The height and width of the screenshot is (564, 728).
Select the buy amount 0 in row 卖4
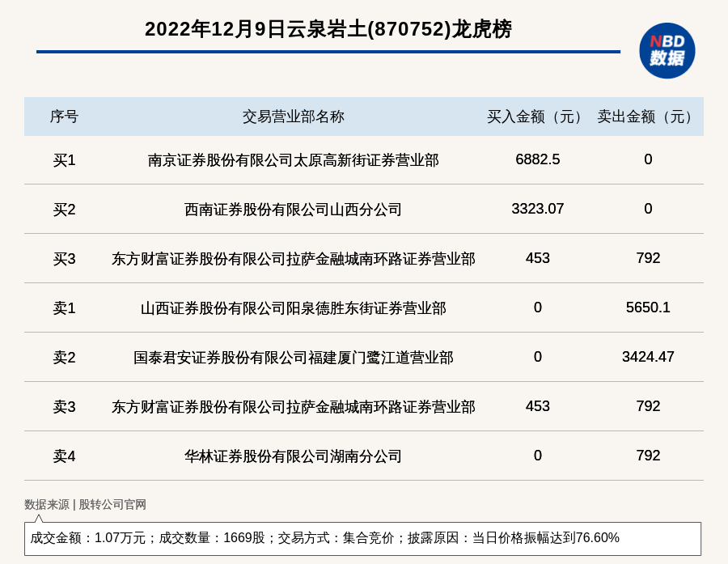pyautogui.click(x=538, y=456)
